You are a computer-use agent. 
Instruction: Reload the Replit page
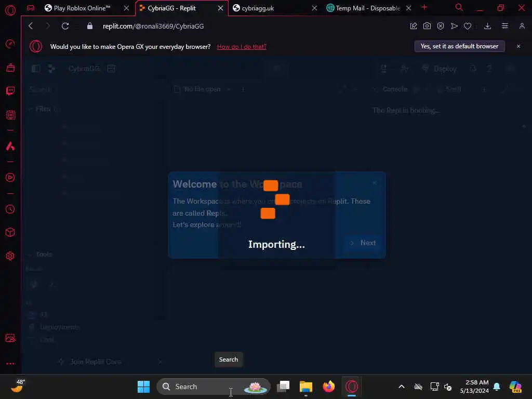pyautogui.click(x=65, y=26)
